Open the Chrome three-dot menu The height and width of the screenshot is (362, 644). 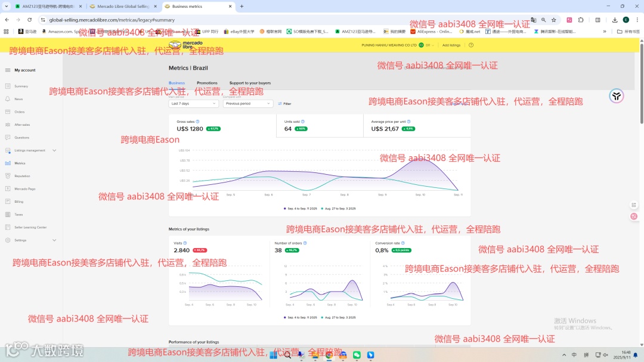(x=637, y=20)
